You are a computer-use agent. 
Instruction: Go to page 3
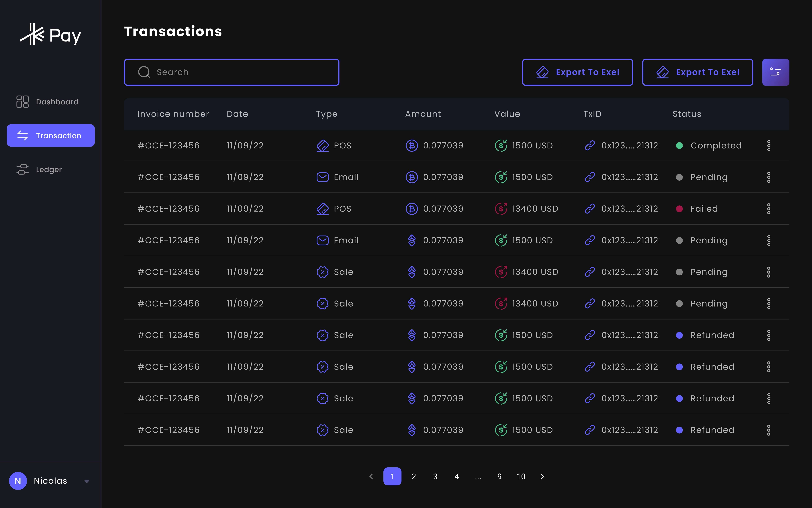pos(435,476)
